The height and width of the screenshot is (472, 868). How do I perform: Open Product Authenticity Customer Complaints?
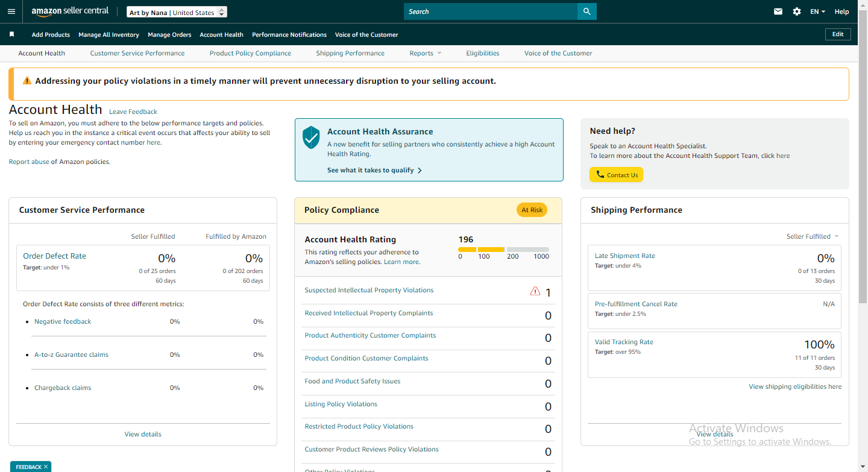click(x=370, y=335)
